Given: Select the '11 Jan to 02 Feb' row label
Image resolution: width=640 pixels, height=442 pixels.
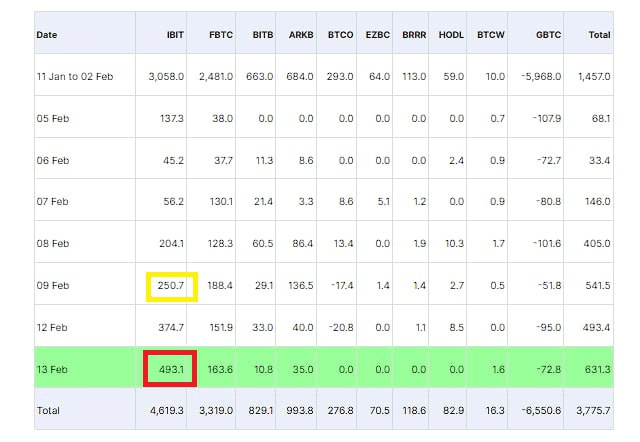Looking at the screenshot, I should click(x=75, y=76).
